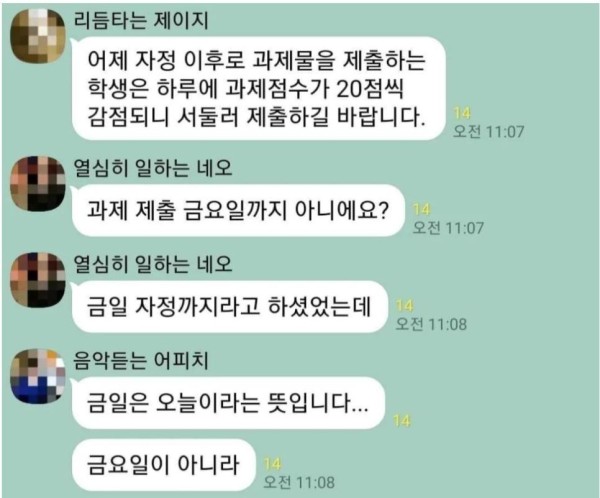Open 리듬타는 제이지's pixelated profile picture

point(38,36)
